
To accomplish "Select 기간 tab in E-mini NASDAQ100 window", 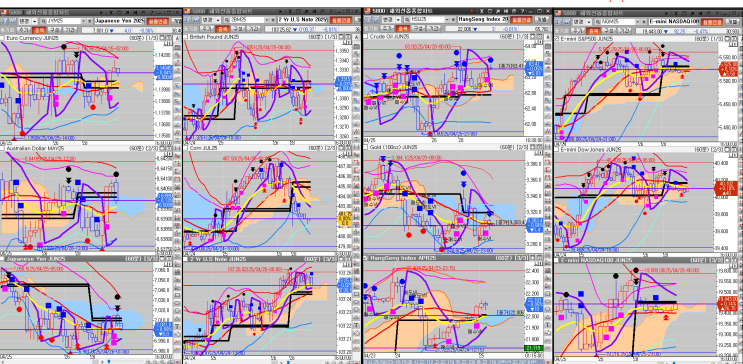I will (x=625, y=31).
